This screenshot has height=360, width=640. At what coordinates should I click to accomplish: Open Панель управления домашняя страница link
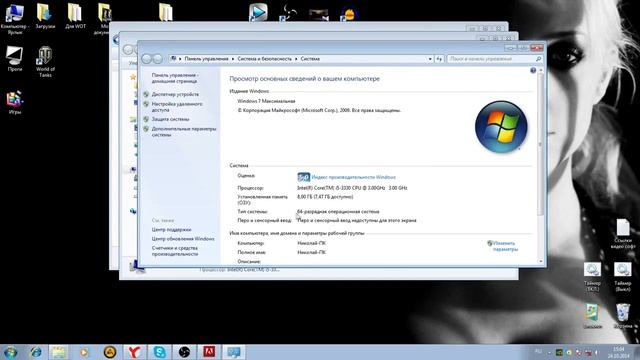pyautogui.click(x=175, y=78)
